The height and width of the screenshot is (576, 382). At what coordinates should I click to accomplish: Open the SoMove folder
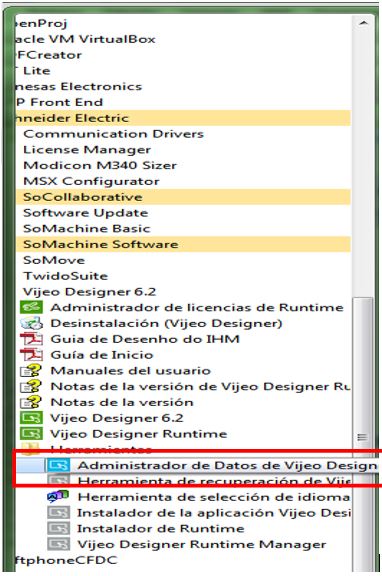click(x=54, y=260)
